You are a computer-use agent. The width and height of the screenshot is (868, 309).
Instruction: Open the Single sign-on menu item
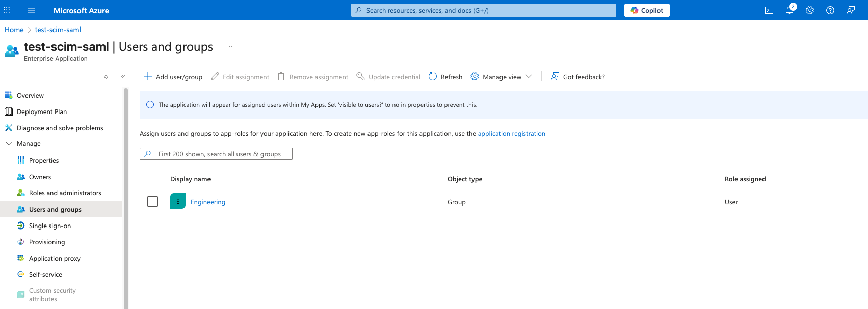(x=50, y=226)
